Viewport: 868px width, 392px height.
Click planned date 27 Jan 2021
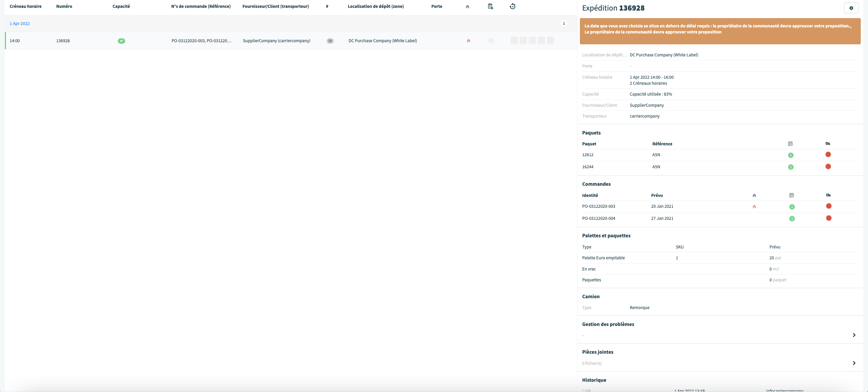coord(662,218)
